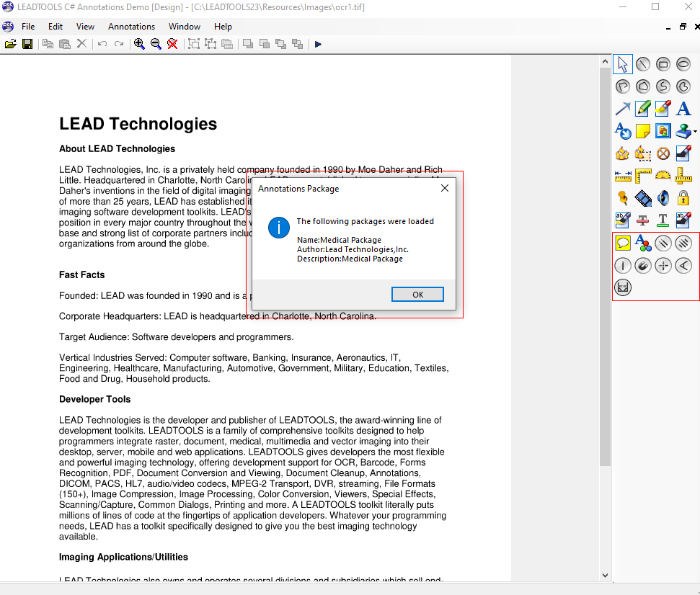Select the text with arrow pointer tool
Image resolution: width=700 pixels, height=595 pixels.
coord(623,131)
